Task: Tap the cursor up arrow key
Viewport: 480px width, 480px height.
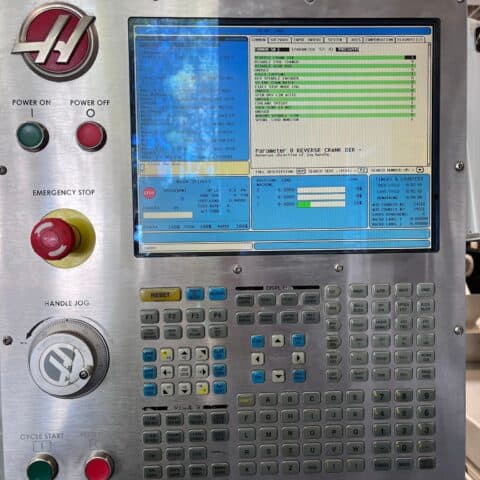Action: pos(278,341)
